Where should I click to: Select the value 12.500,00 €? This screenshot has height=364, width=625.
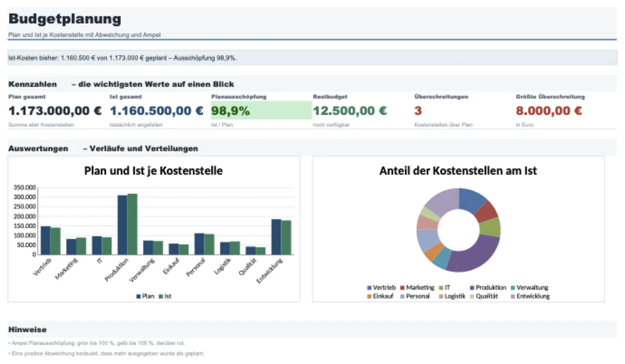[350, 110]
